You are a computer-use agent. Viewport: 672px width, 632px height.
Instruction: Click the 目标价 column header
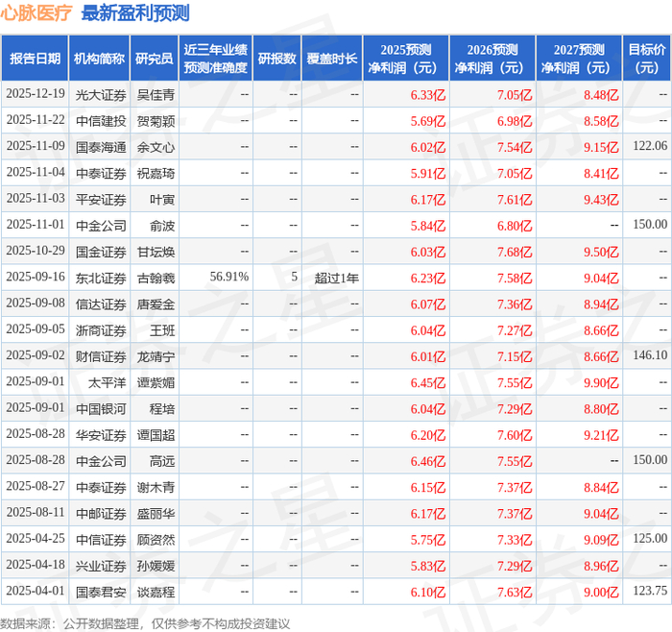click(646, 59)
